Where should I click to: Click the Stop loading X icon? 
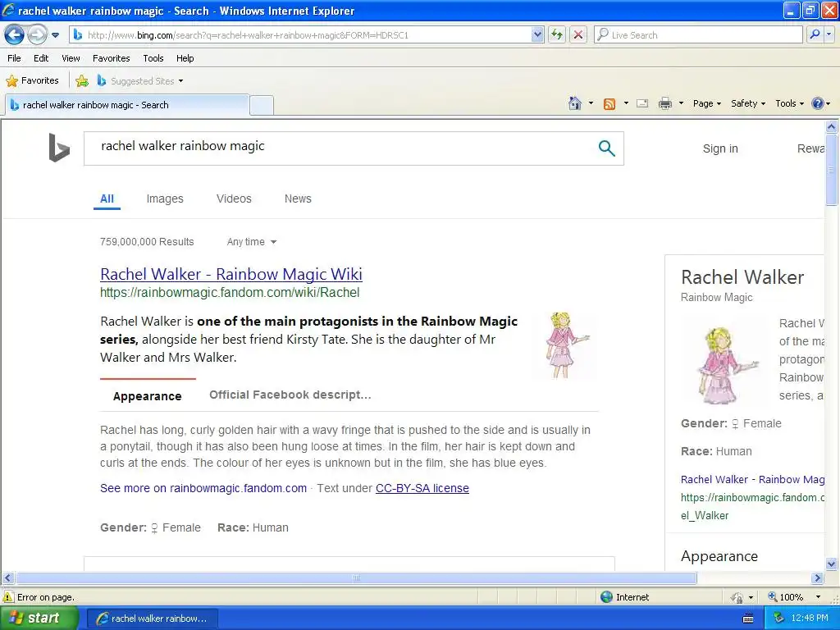[578, 35]
